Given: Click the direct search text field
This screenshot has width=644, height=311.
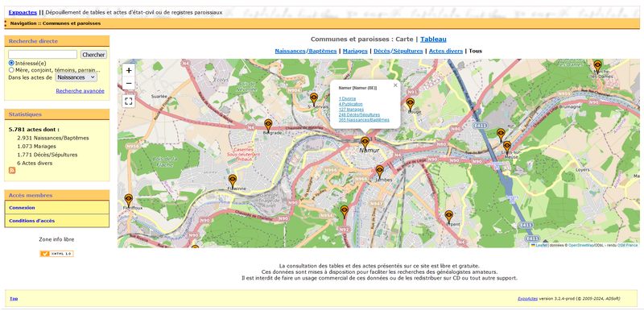Looking at the screenshot, I should tap(43, 54).
